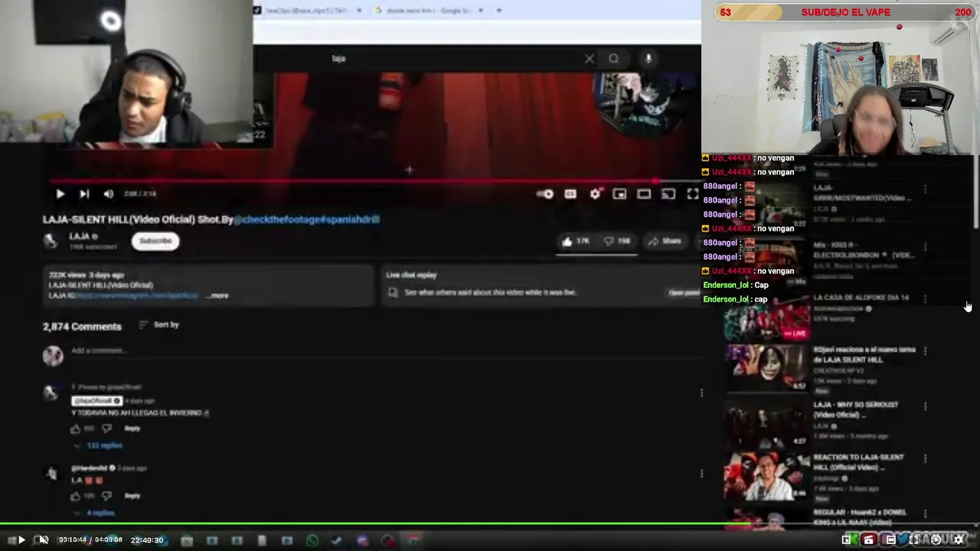Open REACTION TO LAJA-SILENT HILL video
The width and height of the screenshot is (980, 551).
click(859, 462)
